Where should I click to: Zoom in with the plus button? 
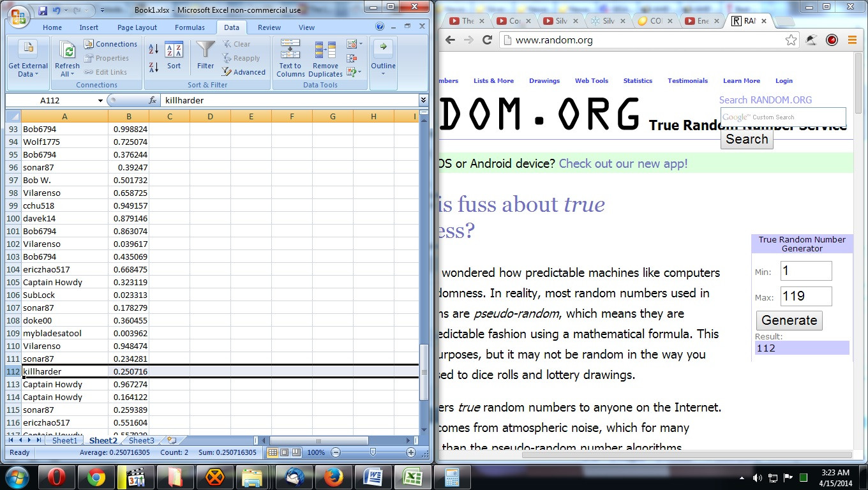click(411, 452)
